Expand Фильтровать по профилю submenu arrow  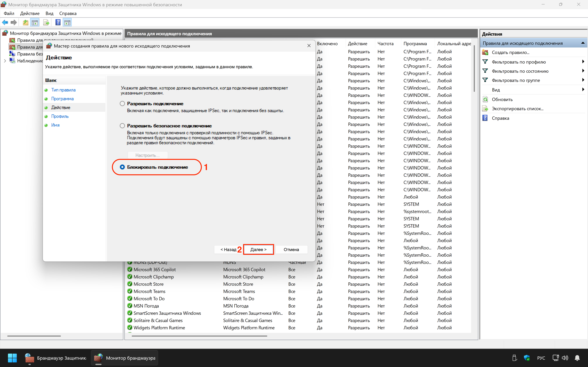583,62
